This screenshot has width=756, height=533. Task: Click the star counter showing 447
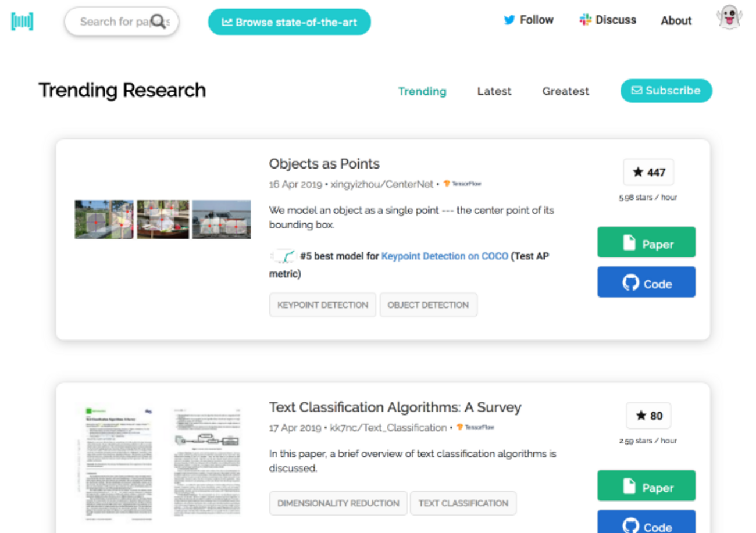[x=648, y=172]
